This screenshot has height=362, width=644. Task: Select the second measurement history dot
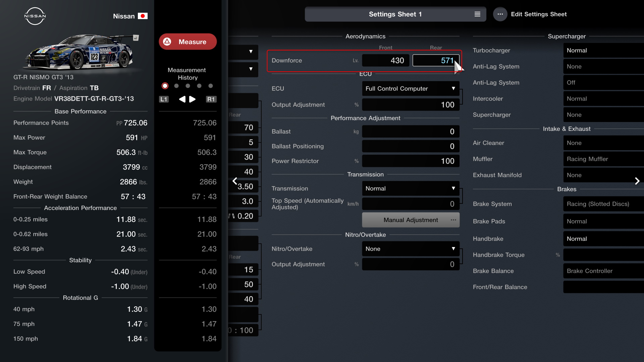176,86
